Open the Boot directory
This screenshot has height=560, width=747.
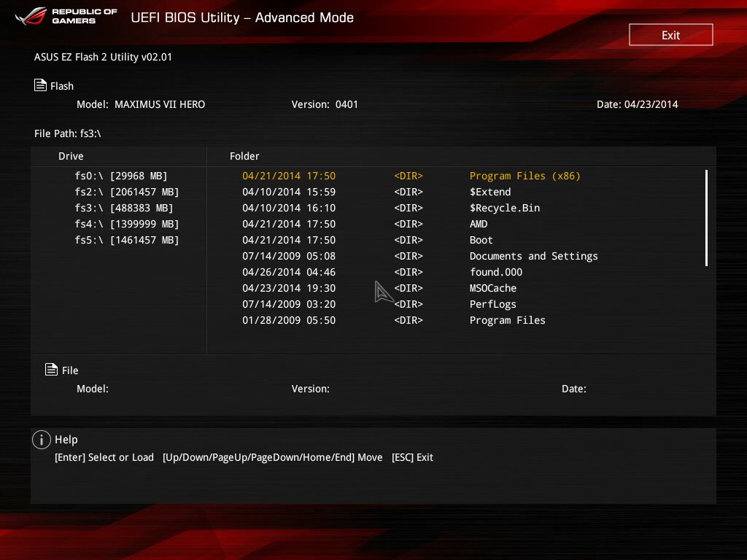[481, 240]
